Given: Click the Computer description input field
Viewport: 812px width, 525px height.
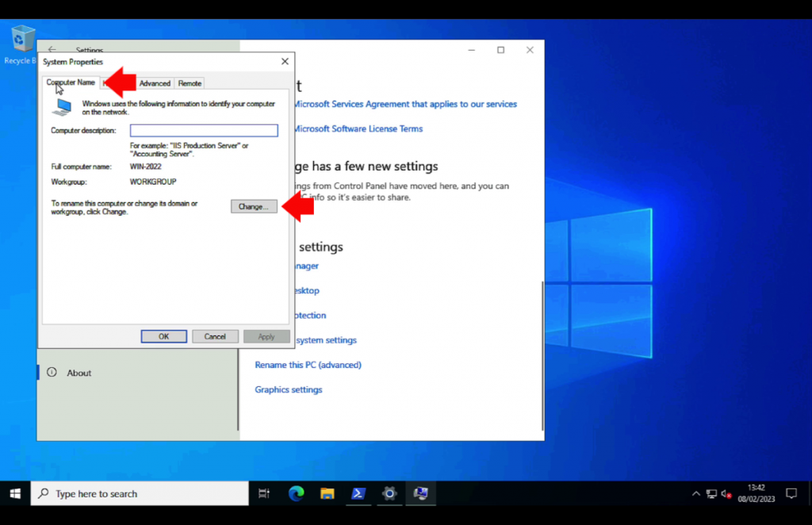Looking at the screenshot, I should point(203,130).
